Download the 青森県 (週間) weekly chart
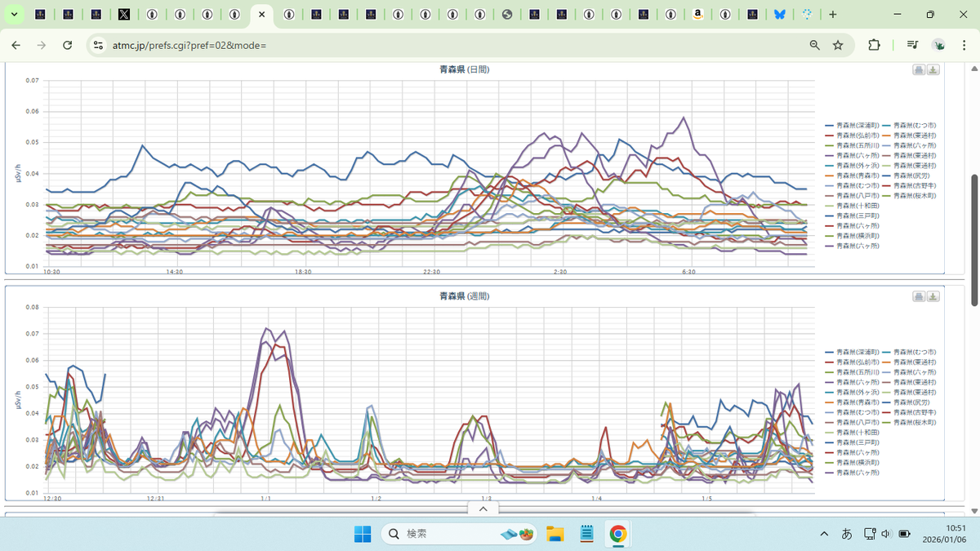The image size is (980, 551). (933, 296)
